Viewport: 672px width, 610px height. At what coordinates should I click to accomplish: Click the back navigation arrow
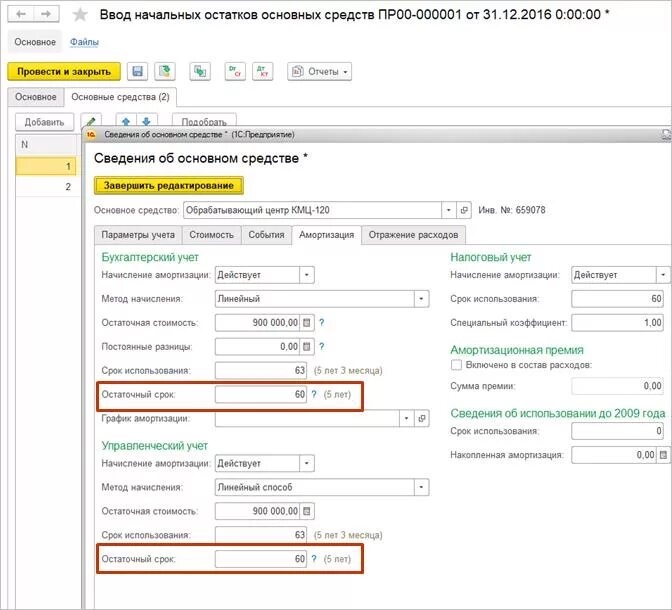tap(21, 14)
